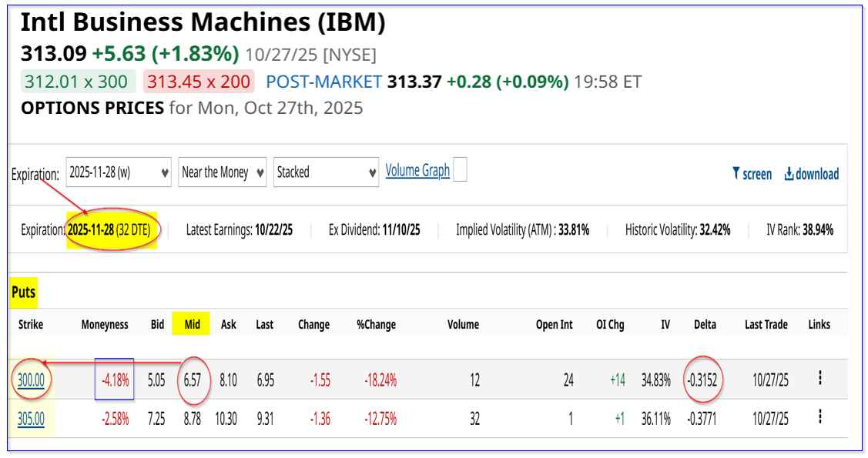Sort by Moneyness column header
868x458 pixels.
click(x=105, y=324)
